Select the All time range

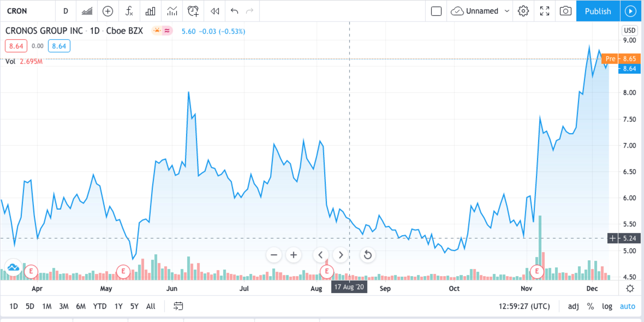pyautogui.click(x=151, y=306)
